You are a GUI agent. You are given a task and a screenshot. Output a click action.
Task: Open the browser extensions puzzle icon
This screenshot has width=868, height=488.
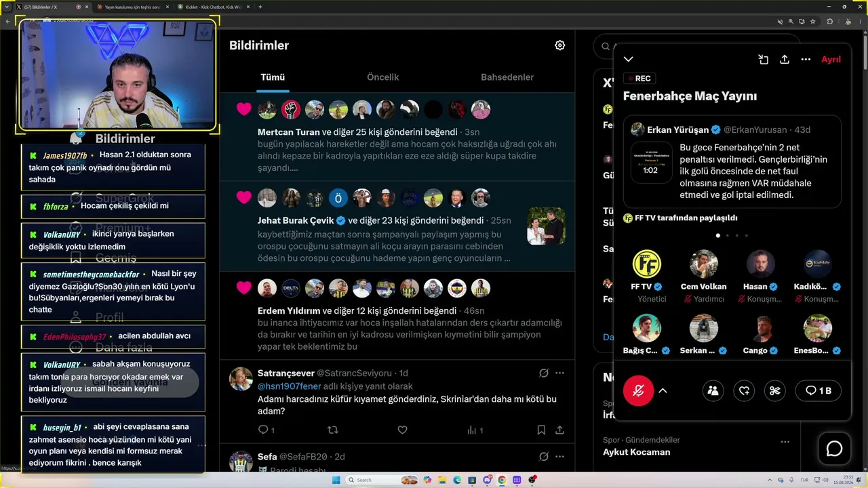pos(829,21)
